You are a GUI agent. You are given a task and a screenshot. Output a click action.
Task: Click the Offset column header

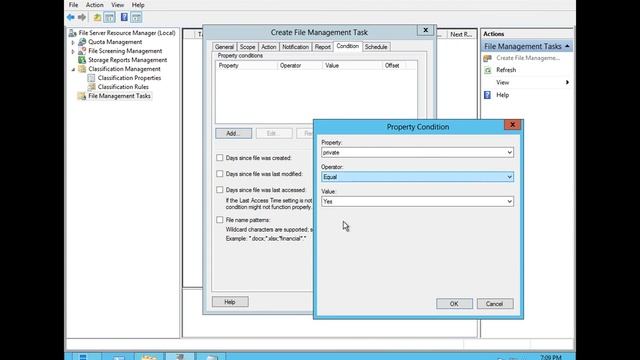tap(394, 65)
